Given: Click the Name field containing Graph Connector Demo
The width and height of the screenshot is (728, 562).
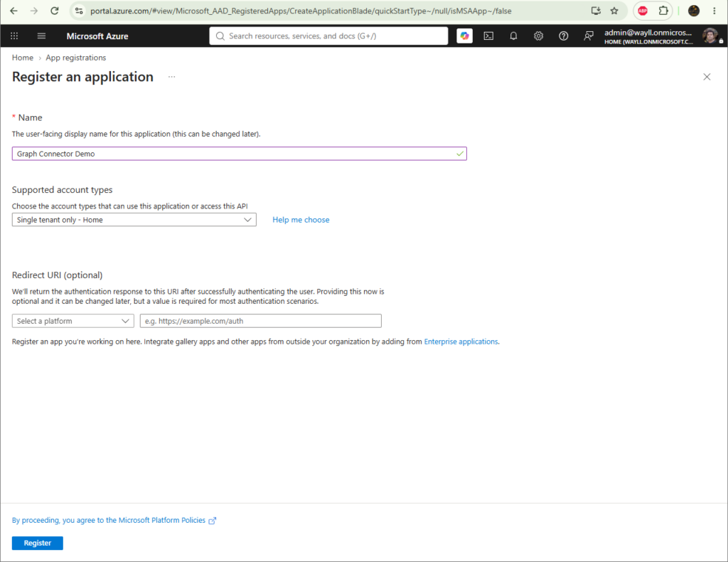Looking at the screenshot, I should click(239, 154).
